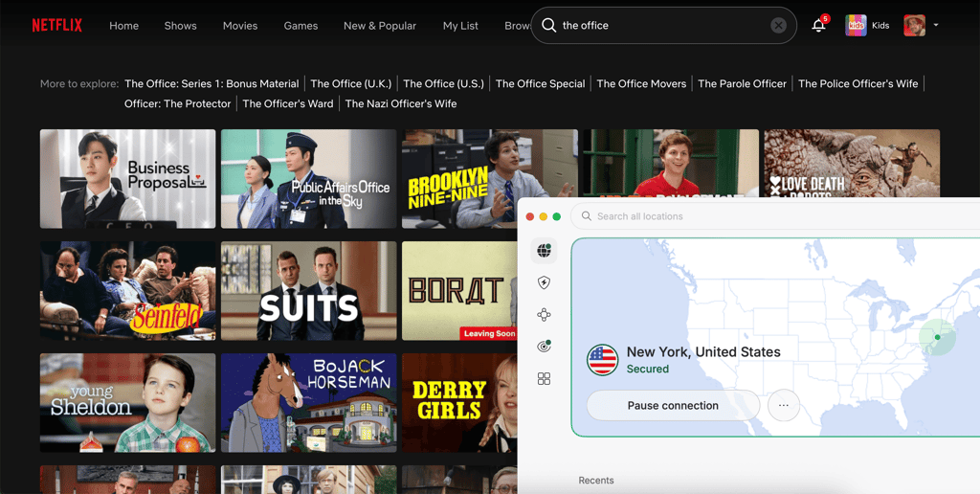Click the green server dot on the map
Image resolution: width=980 pixels, height=494 pixels.
pyautogui.click(x=937, y=337)
